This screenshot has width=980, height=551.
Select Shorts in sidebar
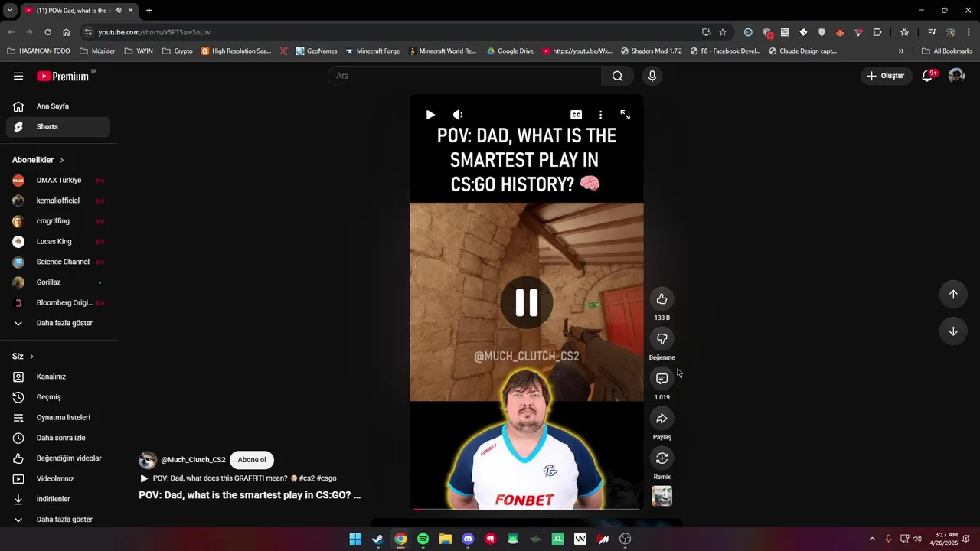click(x=58, y=127)
